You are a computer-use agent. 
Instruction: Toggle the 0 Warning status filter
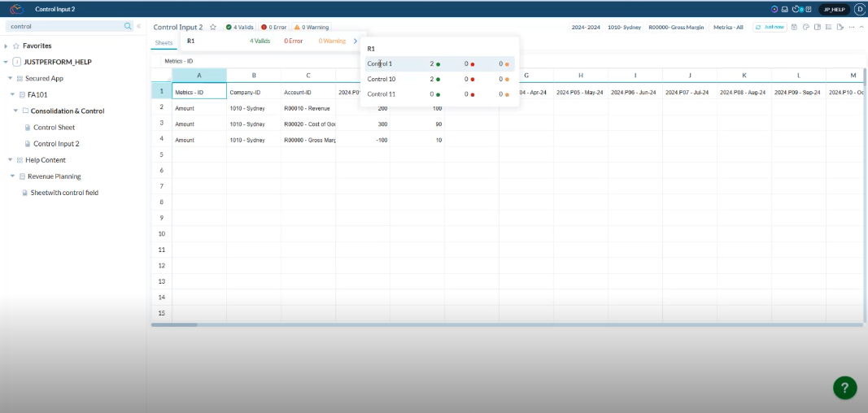point(311,27)
